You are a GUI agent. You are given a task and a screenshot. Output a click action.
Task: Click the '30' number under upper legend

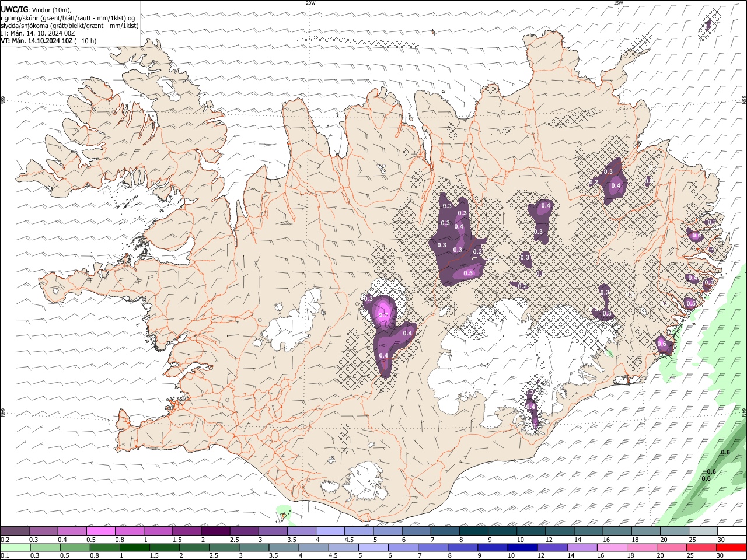[x=721, y=540]
